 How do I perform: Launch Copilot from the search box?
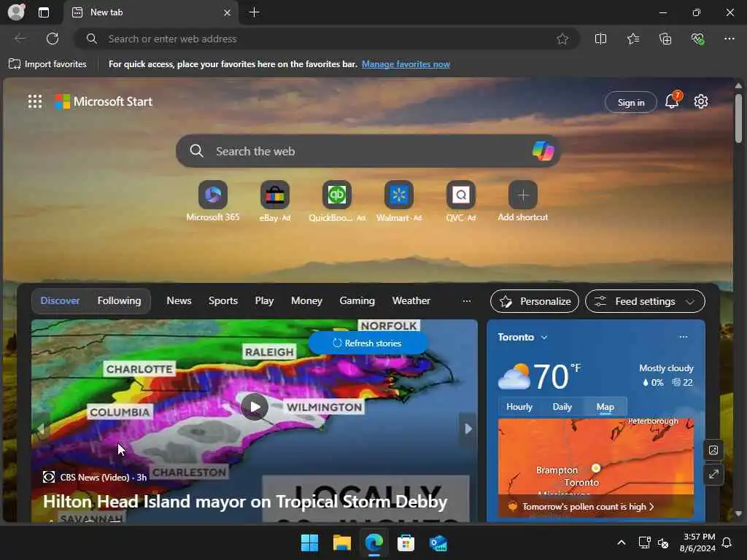pyautogui.click(x=543, y=151)
